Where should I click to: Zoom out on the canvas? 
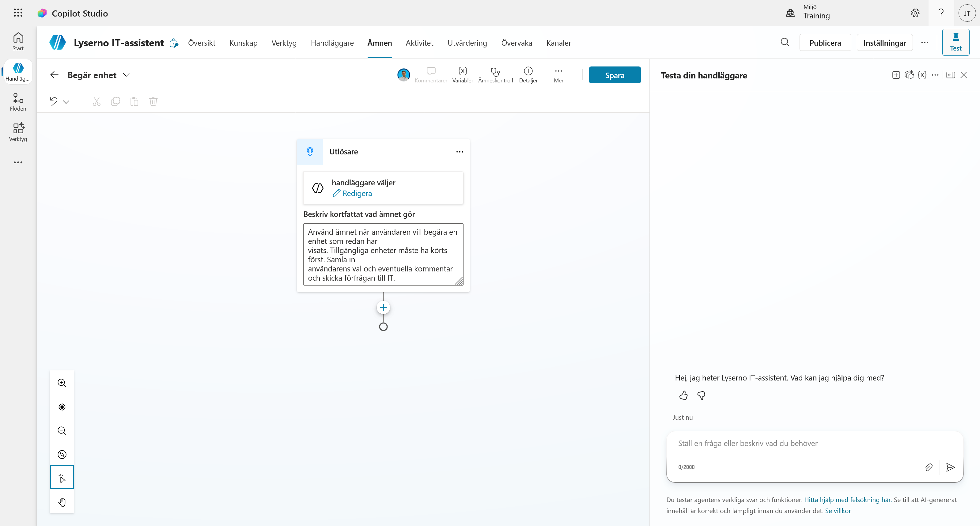click(x=62, y=430)
